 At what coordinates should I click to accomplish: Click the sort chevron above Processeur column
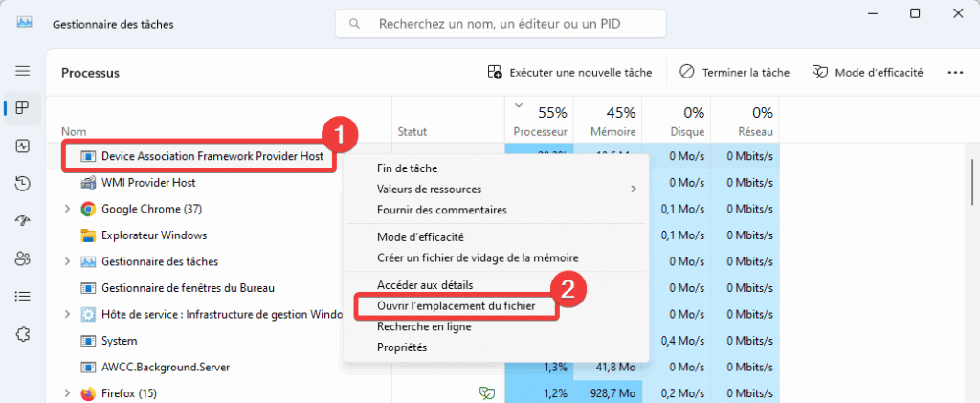coord(518,105)
